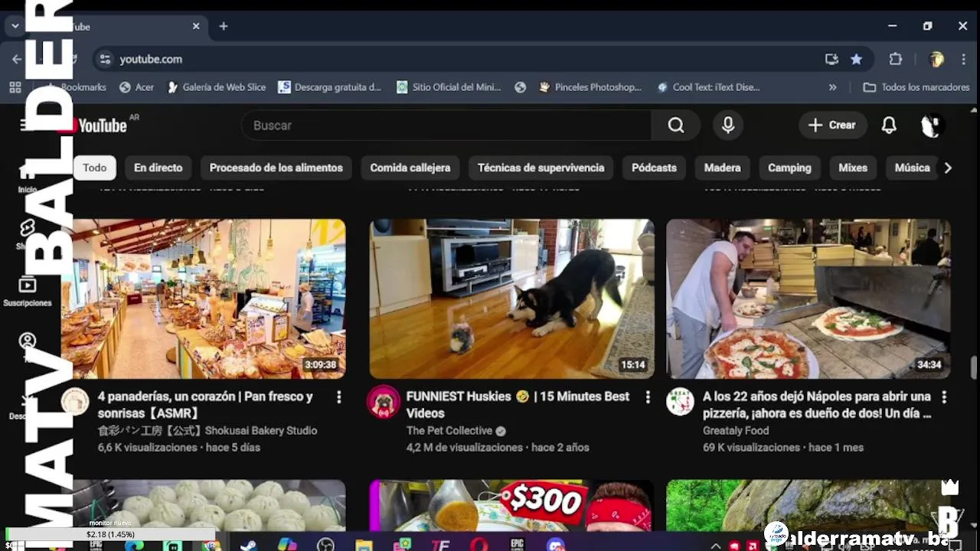The height and width of the screenshot is (551, 980).
Task: Open the Cool Text bookmark
Action: click(708, 87)
